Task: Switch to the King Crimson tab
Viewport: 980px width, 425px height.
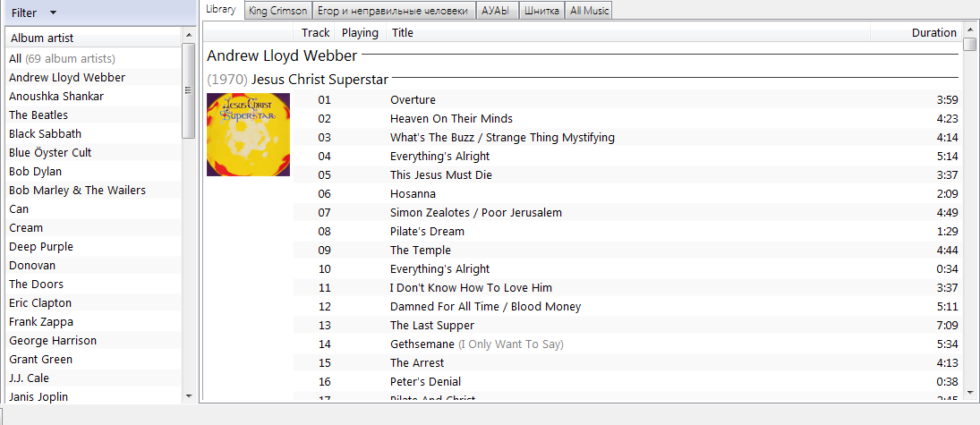Action: pyautogui.click(x=277, y=11)
